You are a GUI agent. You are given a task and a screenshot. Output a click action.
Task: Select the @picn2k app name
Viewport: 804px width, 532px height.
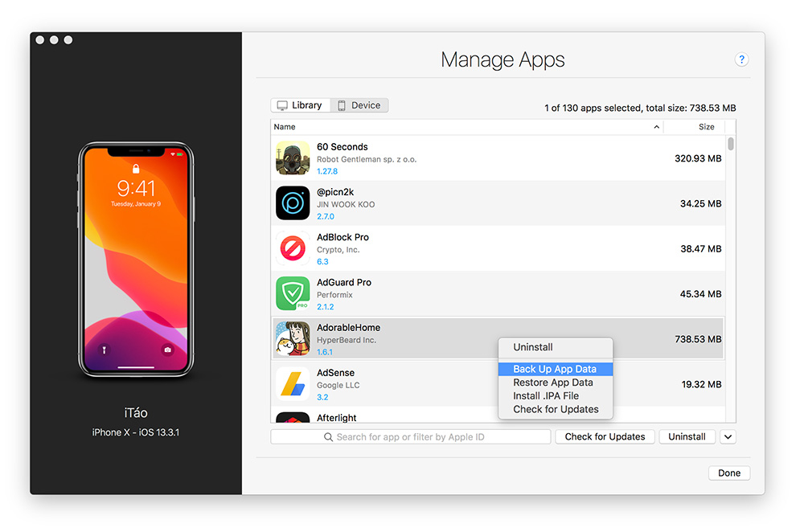(335, 192)
